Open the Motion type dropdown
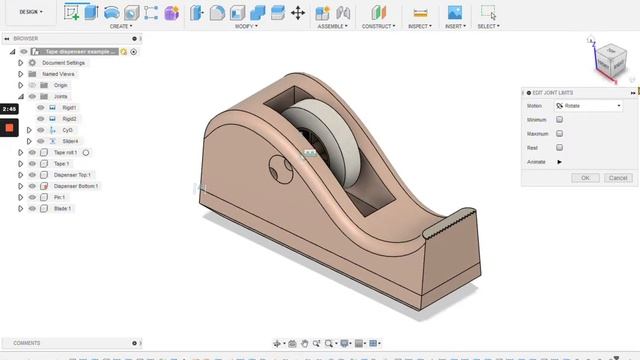 (588, 106)
